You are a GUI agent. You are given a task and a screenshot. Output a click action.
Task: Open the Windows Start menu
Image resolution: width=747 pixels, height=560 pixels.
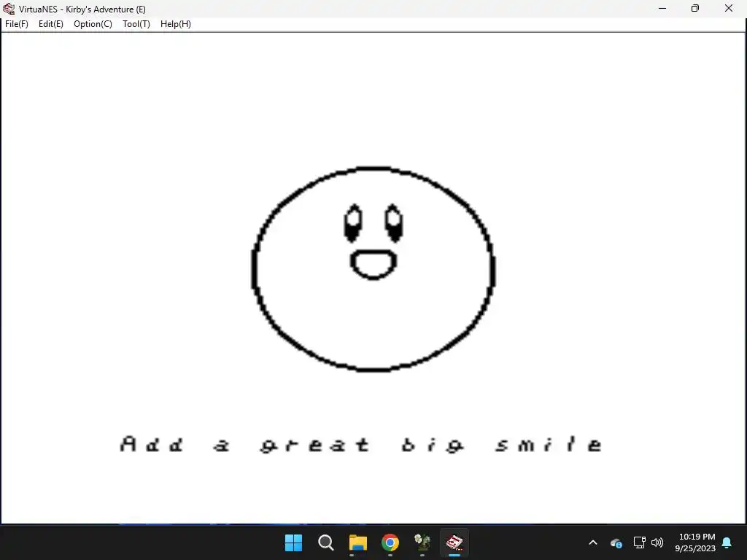[x=293, y=542]
